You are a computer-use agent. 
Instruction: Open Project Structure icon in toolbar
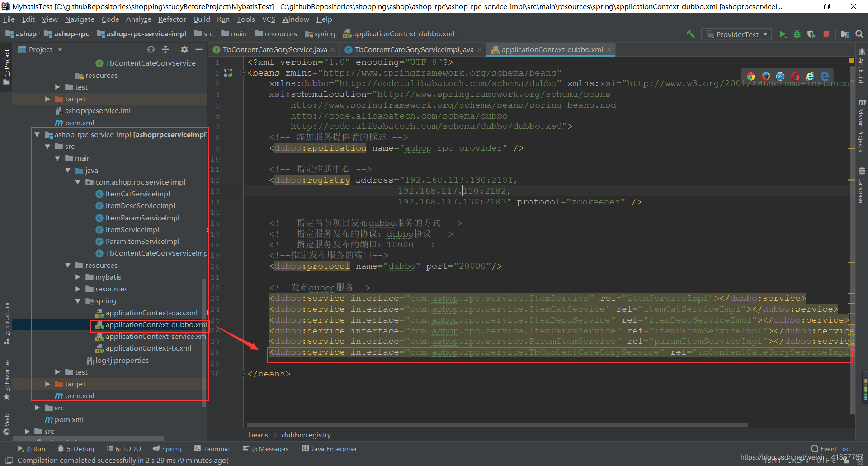(x=844, y=34)
